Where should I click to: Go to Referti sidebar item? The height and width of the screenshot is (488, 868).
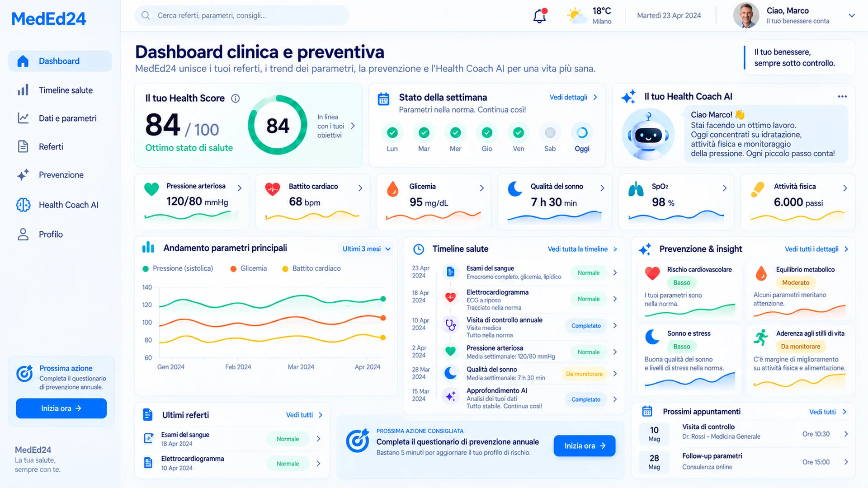coord(60,147)
